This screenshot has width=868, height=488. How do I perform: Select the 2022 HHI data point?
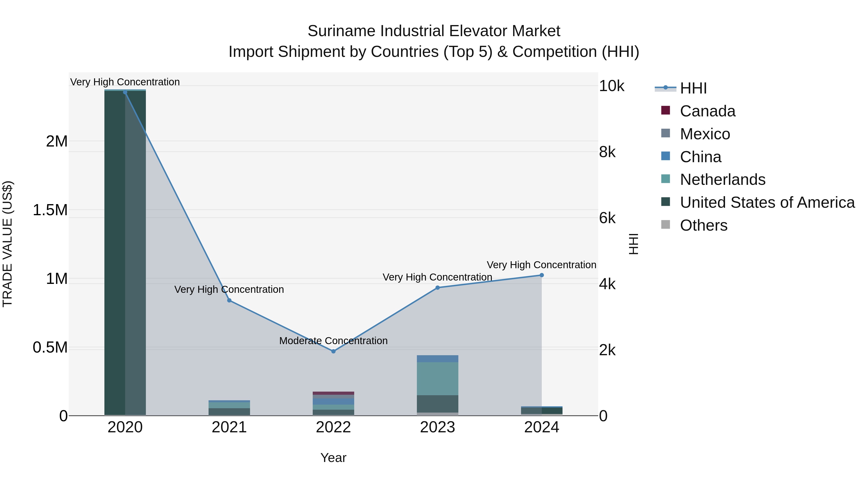tap(333, 351)
